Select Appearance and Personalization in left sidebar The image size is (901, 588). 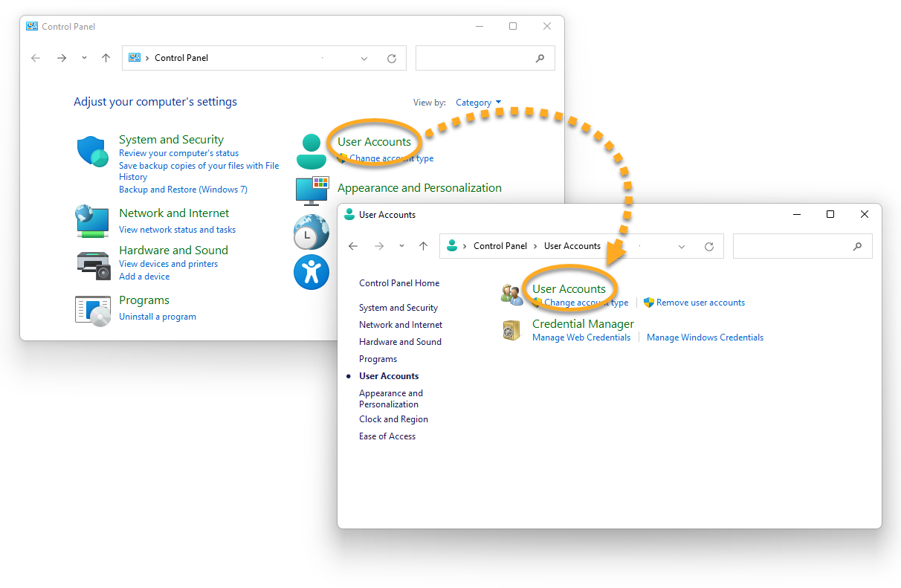(390, 398)
